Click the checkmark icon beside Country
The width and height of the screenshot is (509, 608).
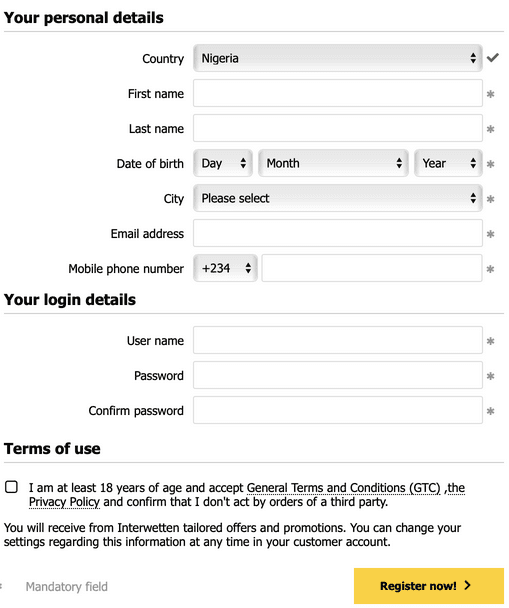coord(492,58)
